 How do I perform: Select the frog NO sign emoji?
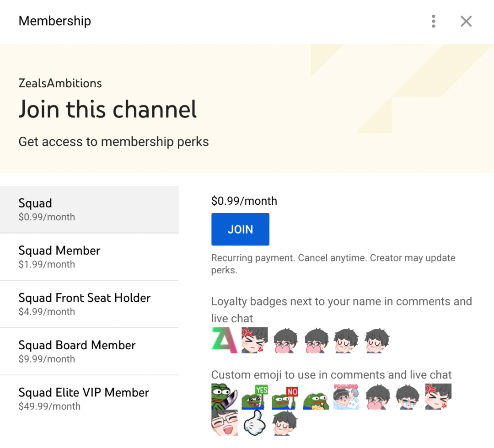click(x=285, y=396)
